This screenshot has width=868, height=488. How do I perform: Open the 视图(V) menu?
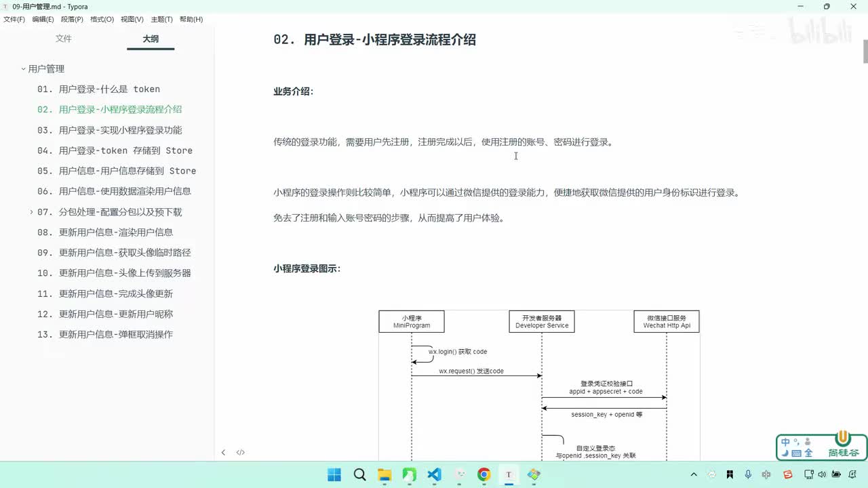coord(132,20)
